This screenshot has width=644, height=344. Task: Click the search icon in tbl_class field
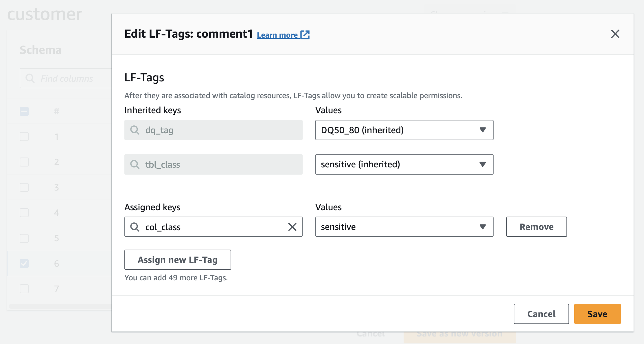click(x=135, y=164)
